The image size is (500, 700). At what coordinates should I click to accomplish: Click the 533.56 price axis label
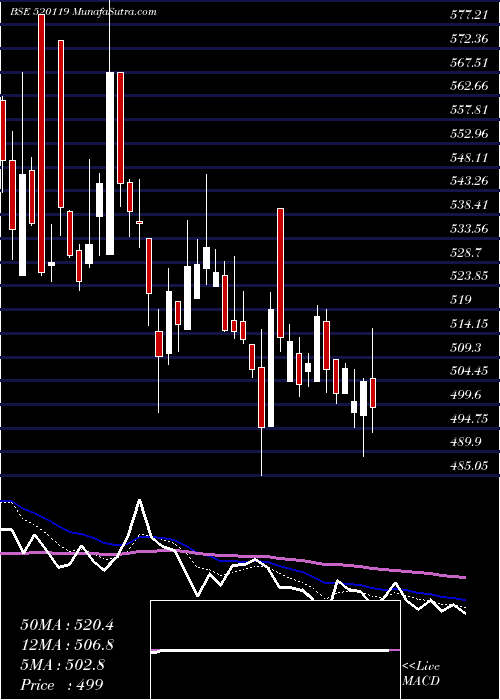468,229
